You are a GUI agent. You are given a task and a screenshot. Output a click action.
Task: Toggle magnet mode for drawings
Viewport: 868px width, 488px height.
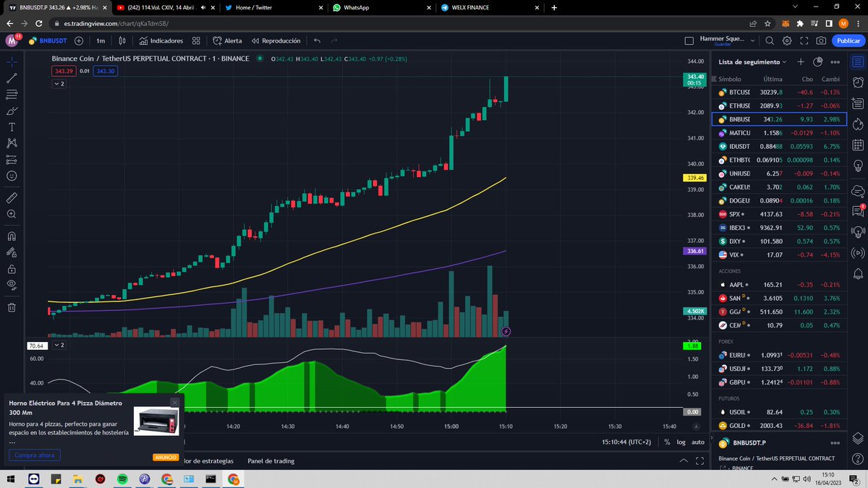[x=12, y=236]
